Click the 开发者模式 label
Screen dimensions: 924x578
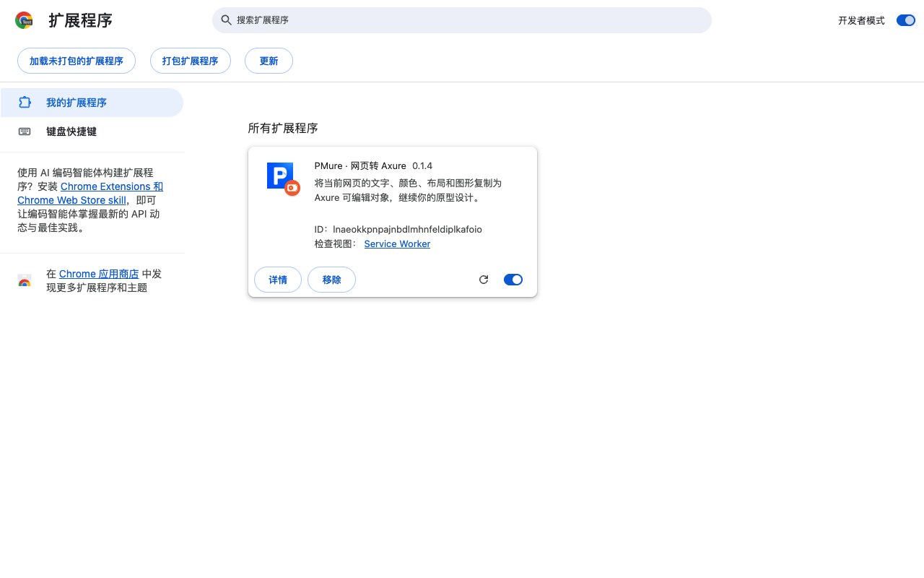tap(861, 21)
